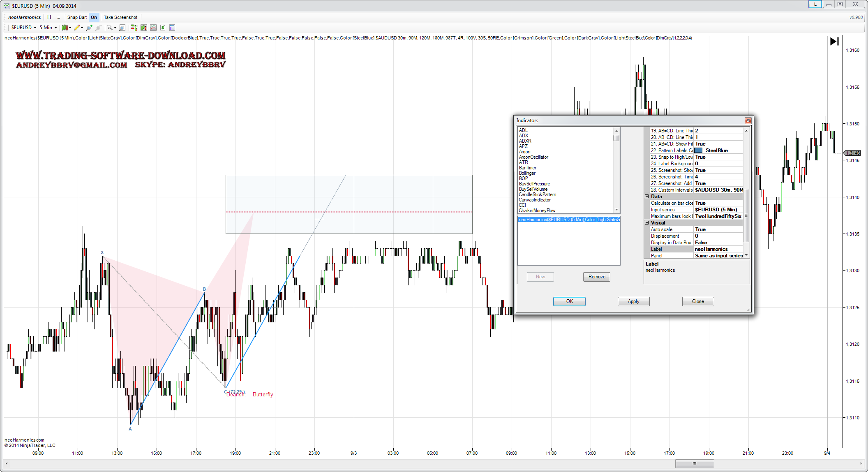Click the zoom frame magnifier icon
The image size is (868, 472).
122,28
